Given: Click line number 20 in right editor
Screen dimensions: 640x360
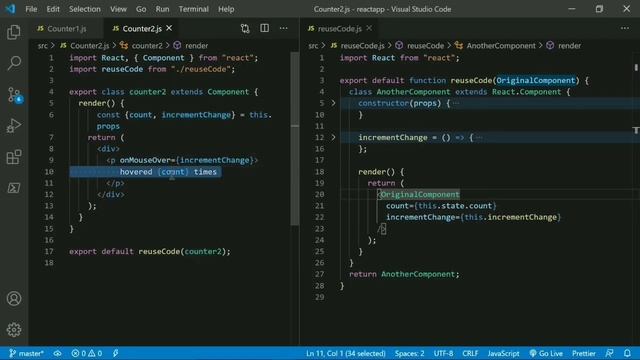Looking at the screenshot, I should tap(320, 194).
